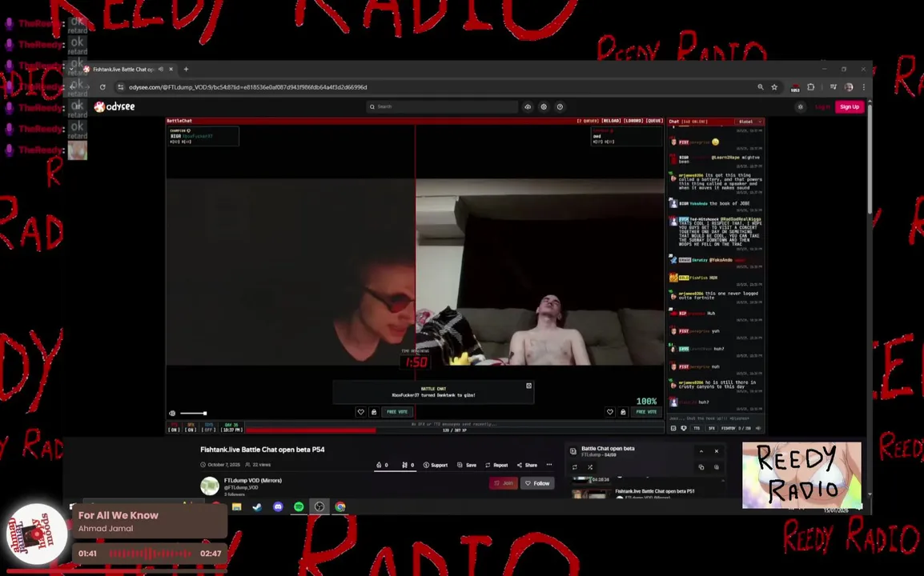The image size is (924, 576).
Task: Click the right player's heart icon
Action: tap(610, 412)
